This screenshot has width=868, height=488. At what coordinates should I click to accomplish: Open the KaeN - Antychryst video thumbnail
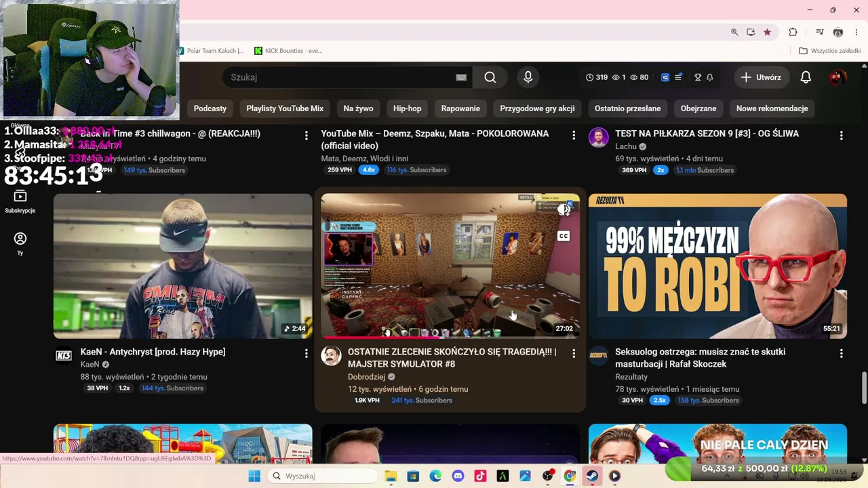pos(183,266)
